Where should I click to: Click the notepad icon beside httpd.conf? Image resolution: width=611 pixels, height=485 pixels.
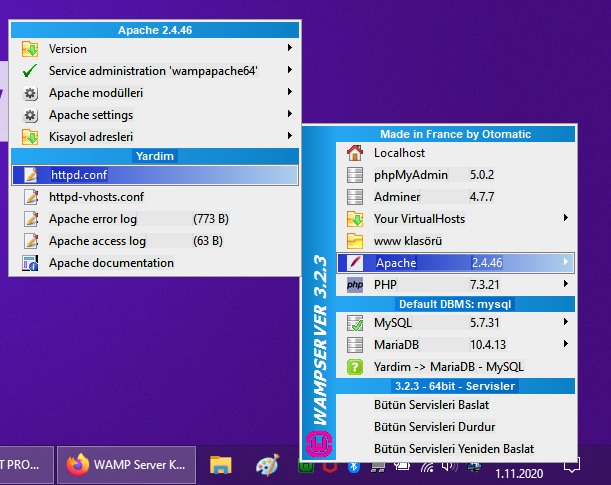pos(31,175)
